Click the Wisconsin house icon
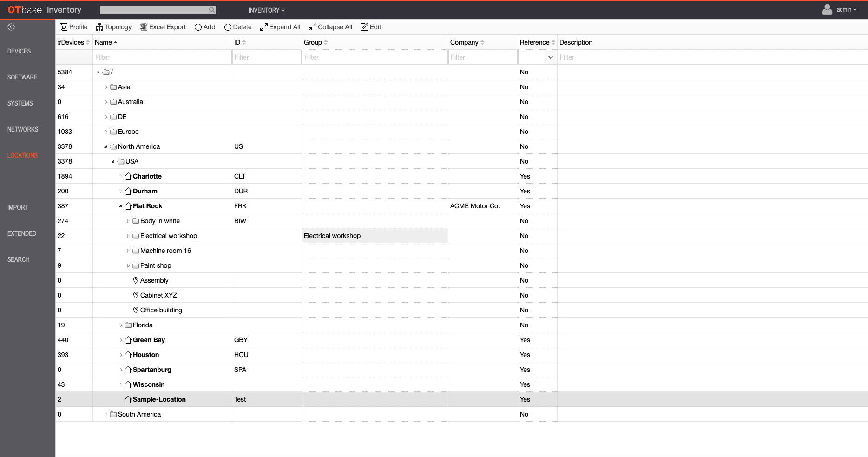 tap(128, 384)
